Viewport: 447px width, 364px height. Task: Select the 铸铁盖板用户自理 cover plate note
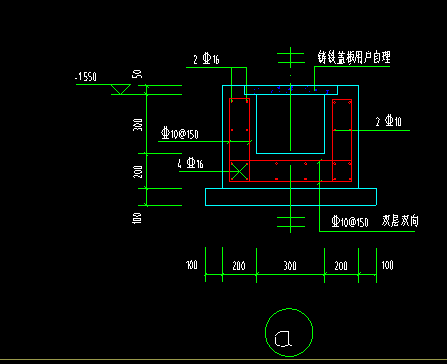pos(354,57)
